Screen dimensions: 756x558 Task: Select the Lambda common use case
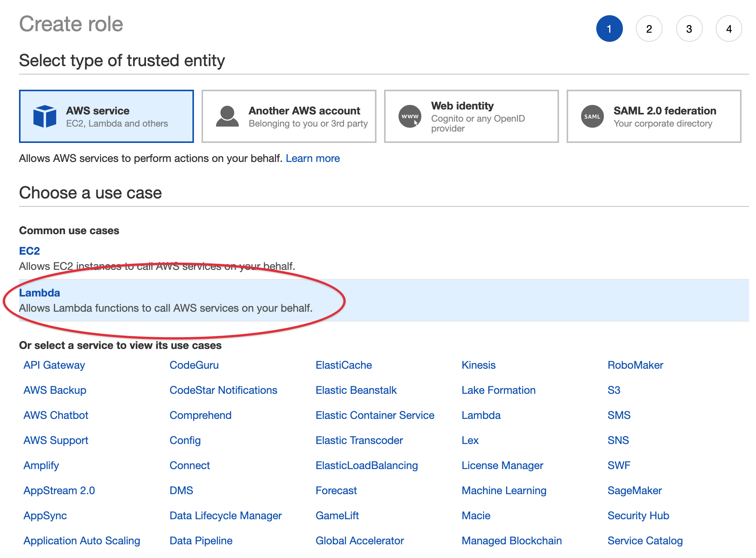tap(40, 293)
